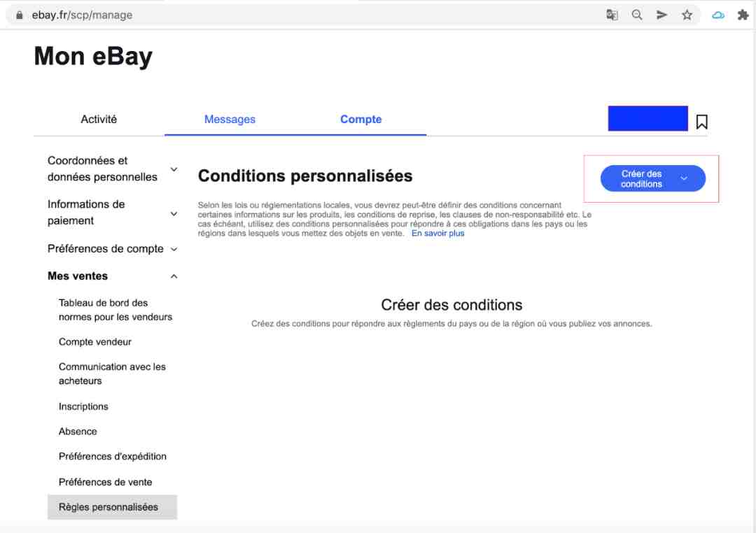Open Préférences de vente in the sidebar
Viewport: 756px width, 533px height.
click(105, 482)
